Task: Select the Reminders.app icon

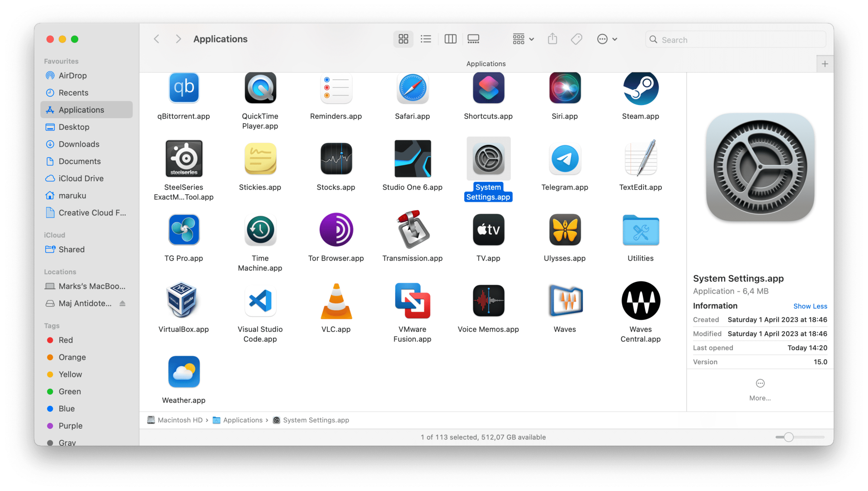Action: coord(336,88)
